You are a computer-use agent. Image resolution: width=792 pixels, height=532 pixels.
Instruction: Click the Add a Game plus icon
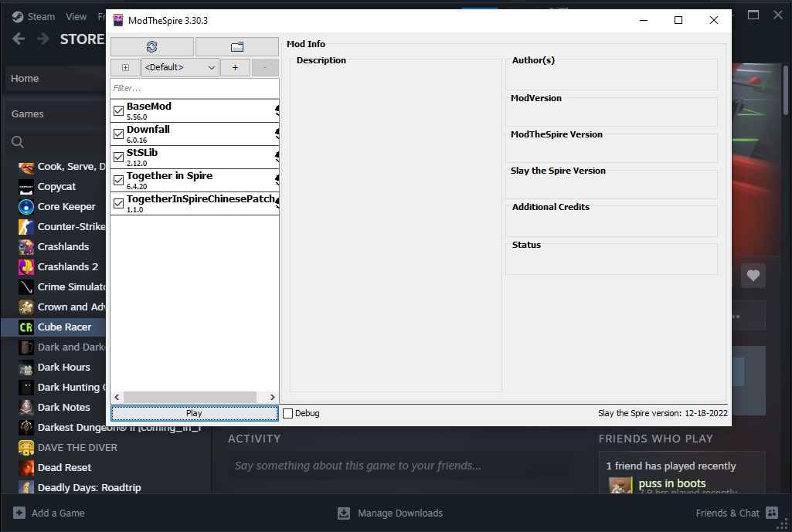[19, 513]
